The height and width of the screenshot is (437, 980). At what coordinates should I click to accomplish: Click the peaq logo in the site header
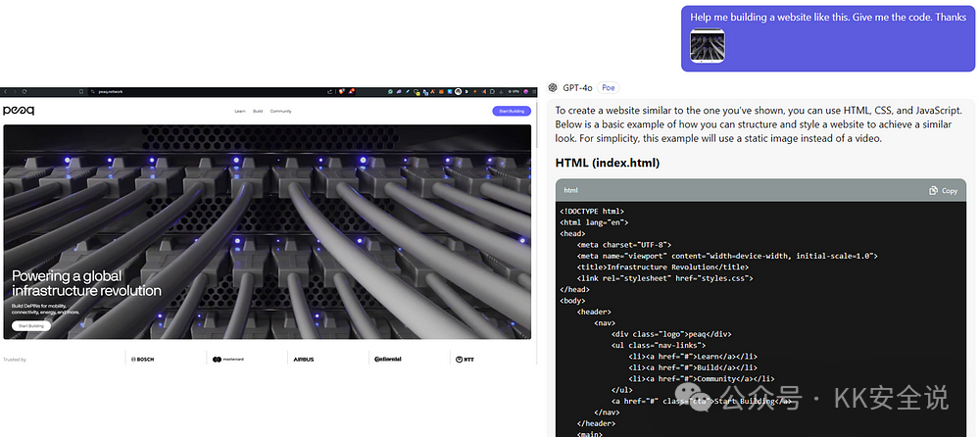[x=19, y=111]
